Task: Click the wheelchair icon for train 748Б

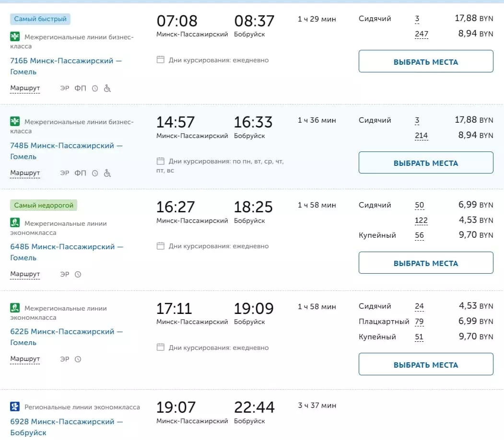Action: 107,173
